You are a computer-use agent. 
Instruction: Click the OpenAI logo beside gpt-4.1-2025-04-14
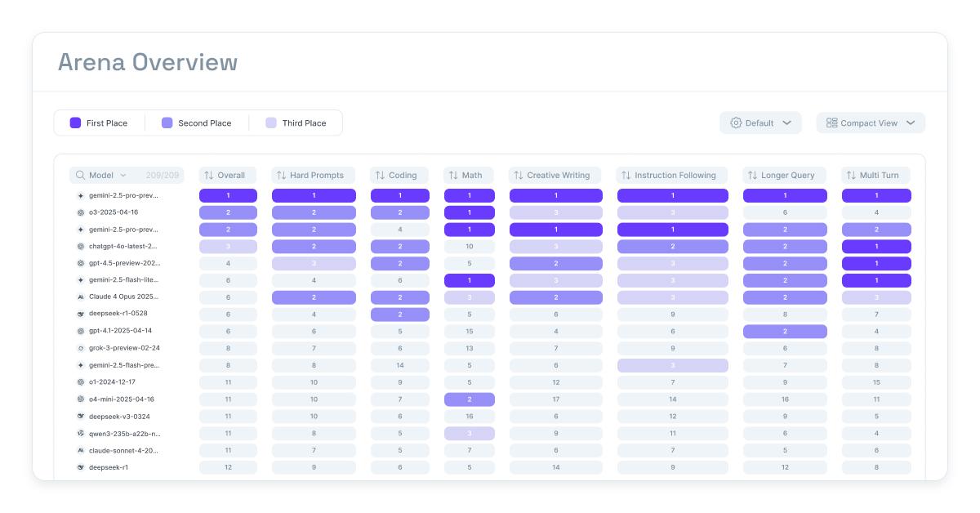[x=81, y=331]
